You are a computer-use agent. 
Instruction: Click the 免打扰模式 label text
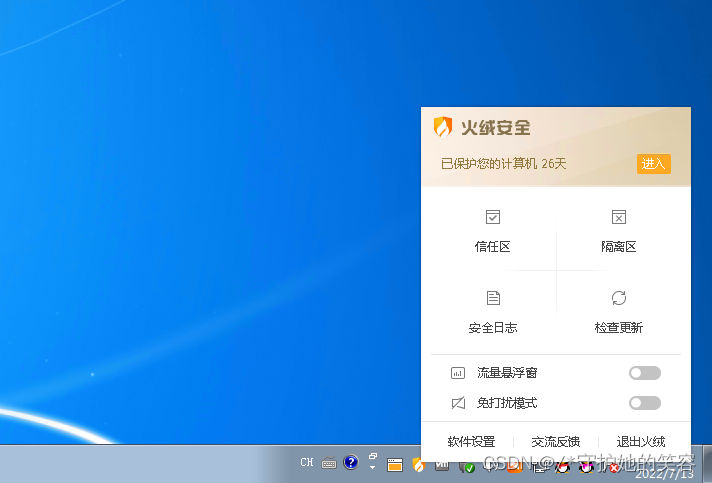507,403
